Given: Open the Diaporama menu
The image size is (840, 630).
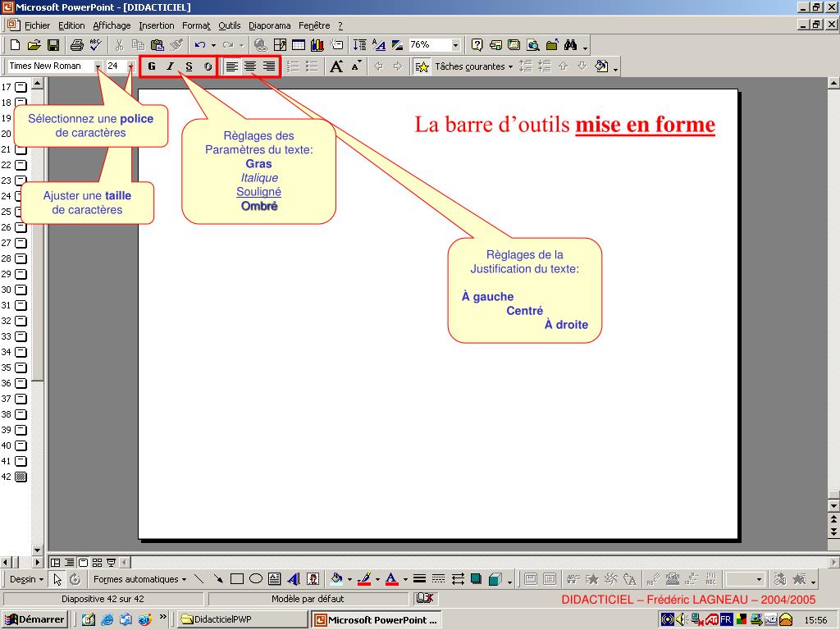Looking at the screenshot, I should 269,25.
